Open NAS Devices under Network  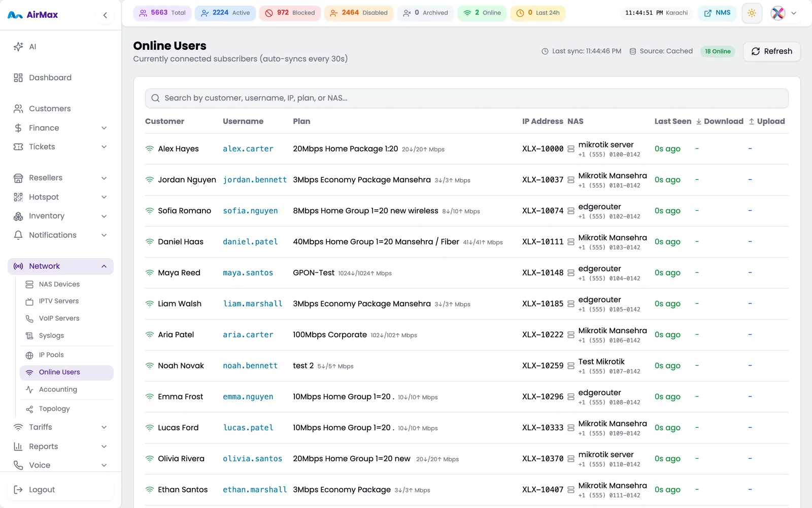(x=66, y=284)
